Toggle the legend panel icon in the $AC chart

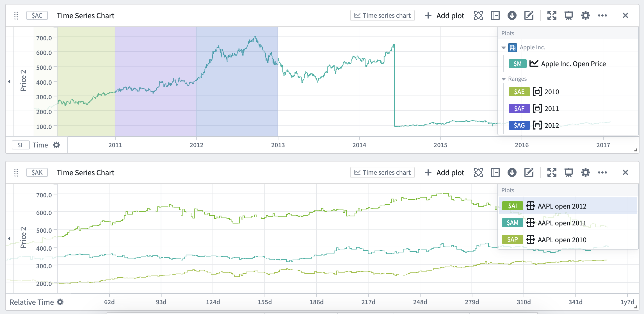(495, 16)
